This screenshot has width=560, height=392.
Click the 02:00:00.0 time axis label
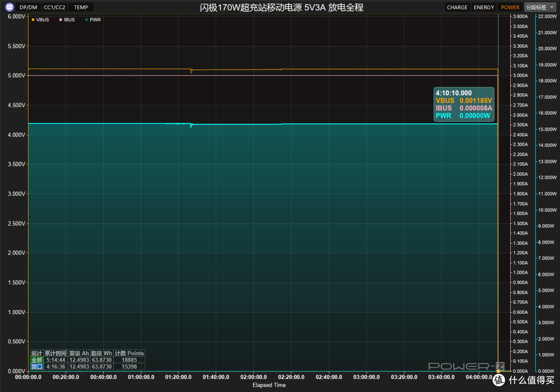[x=254, y=377]
